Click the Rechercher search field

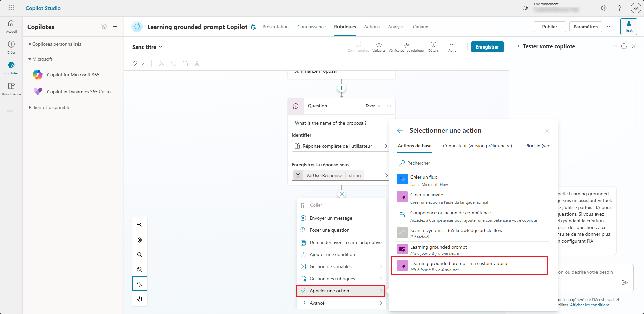click(474, 163)
